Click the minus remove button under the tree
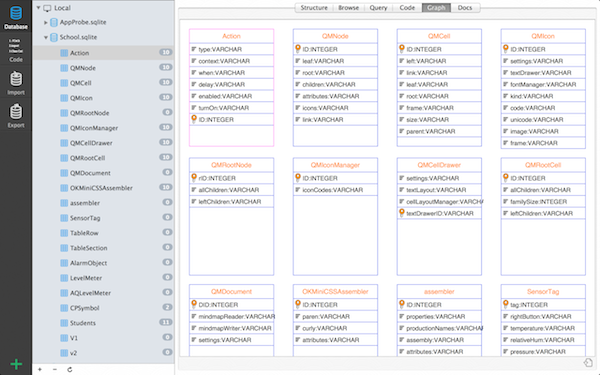 55,369
